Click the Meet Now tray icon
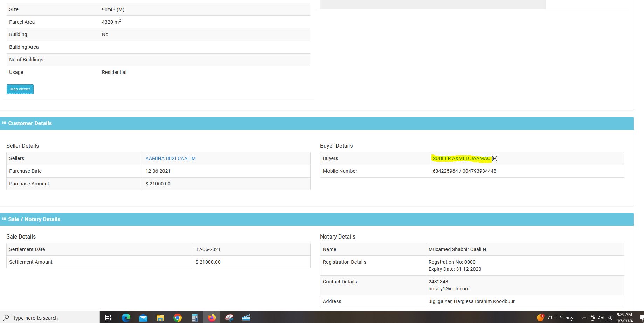The width and height of the screenshot is (644, 323). click(593, 318)
